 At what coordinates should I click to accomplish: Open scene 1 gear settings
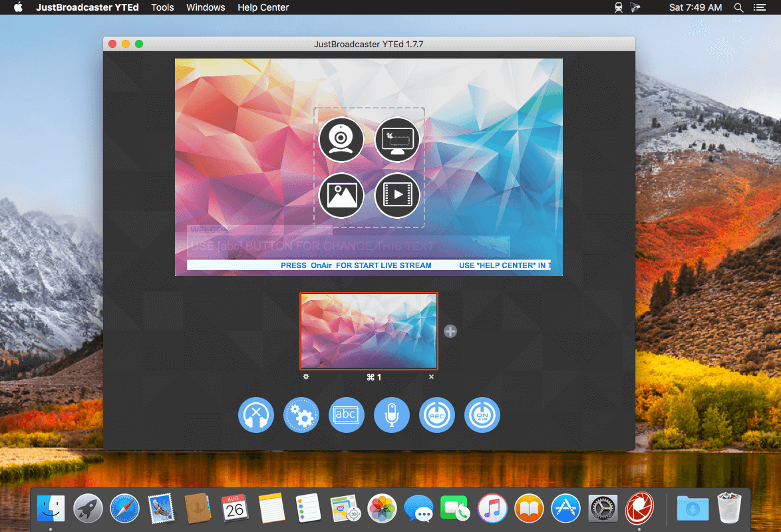point(306,377)
